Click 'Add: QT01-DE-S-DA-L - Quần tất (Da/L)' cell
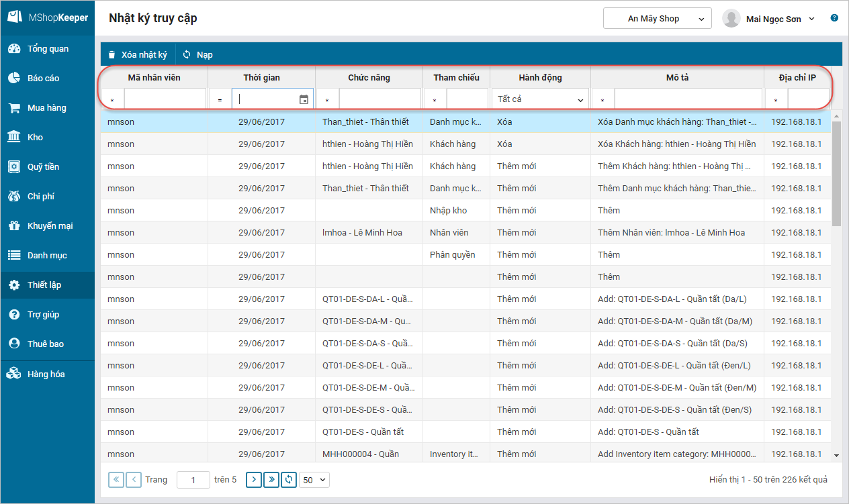Viewport: 849px width, 504px height. point(677,299)
